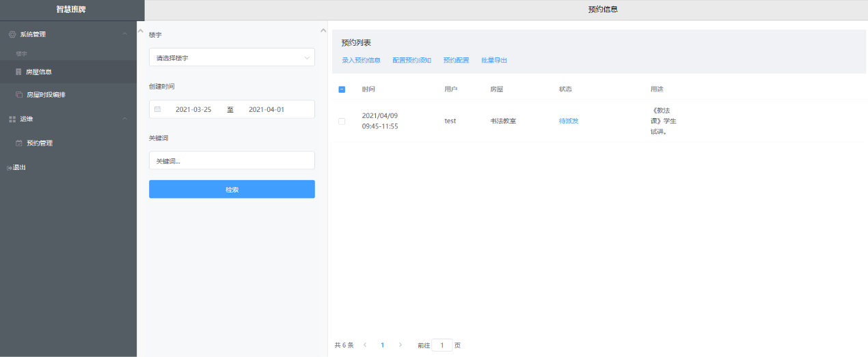Click the 用户 column header
The width and height of the screenshot is (868, 357).
pos(450,89)
